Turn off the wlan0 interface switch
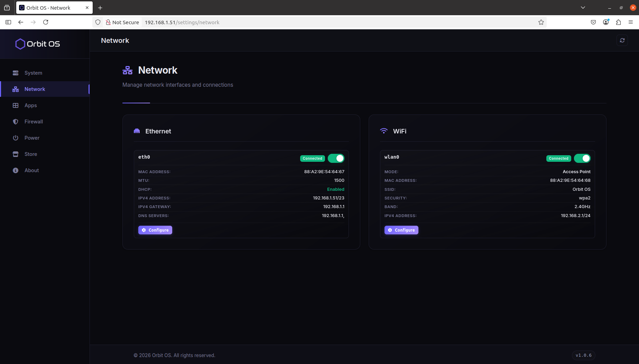The width and height of the screenshot is (639, 364). [582, 158]
